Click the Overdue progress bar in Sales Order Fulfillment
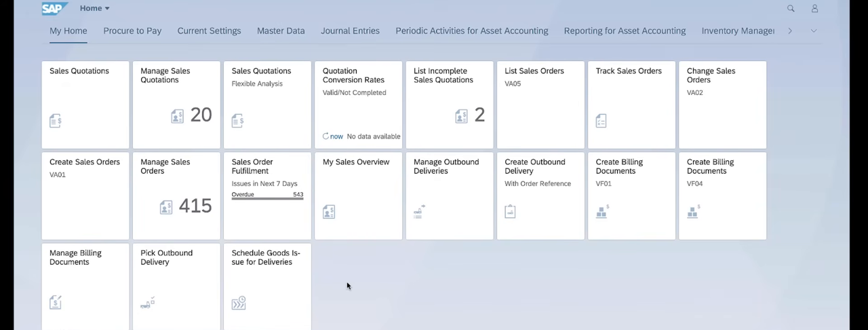This screenshot has width=868, height=330. [x=267, y=198]
